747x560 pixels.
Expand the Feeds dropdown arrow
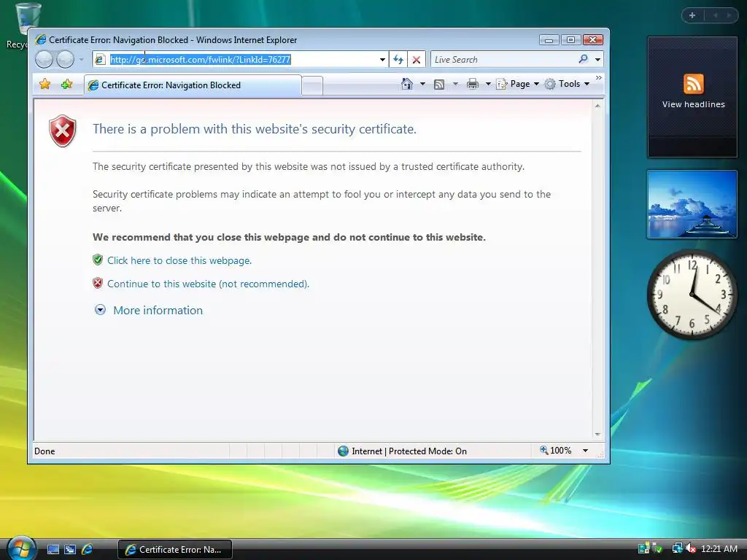[x=455, y=84]
